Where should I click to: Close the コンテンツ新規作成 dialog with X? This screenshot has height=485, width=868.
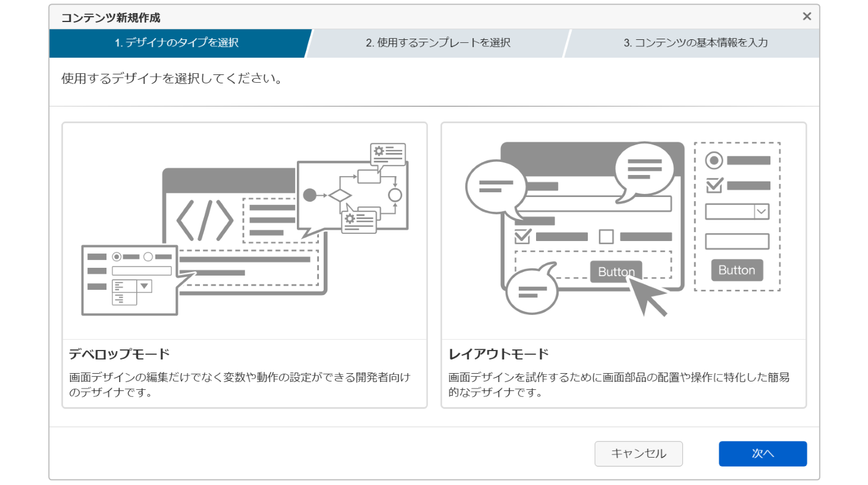click(806, 17)
